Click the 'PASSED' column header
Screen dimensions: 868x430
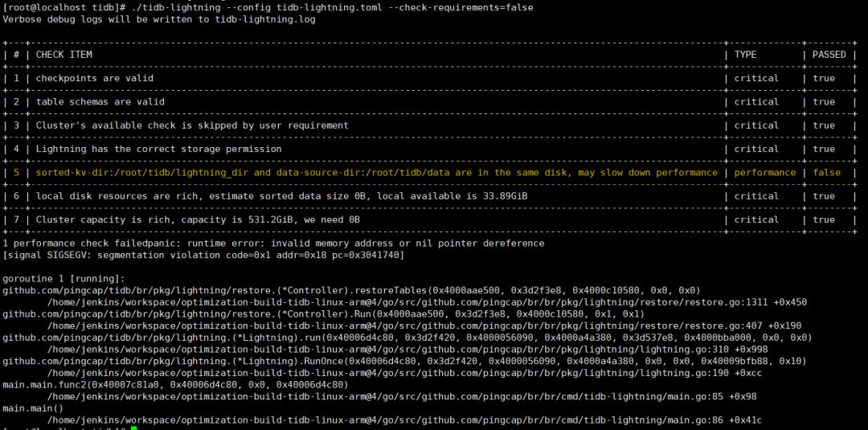pyautogui.click(x=829, y=55)
